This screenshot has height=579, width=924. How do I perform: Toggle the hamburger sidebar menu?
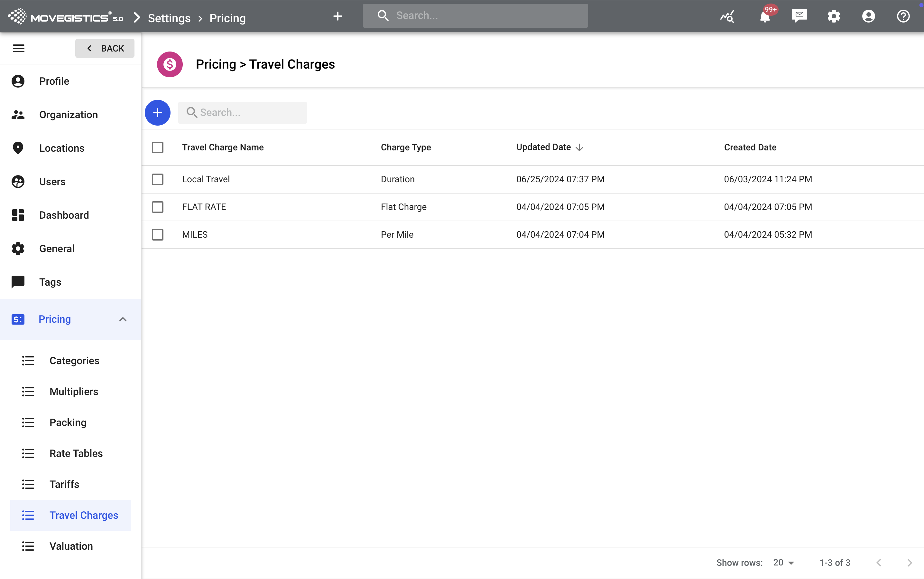18,48
